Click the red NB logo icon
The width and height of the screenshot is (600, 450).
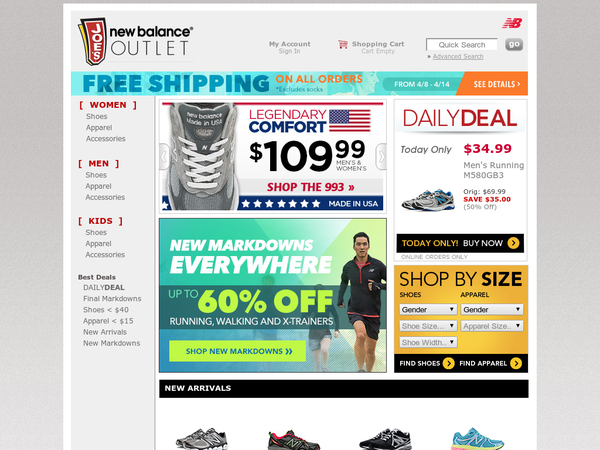(x=512, y=23)
